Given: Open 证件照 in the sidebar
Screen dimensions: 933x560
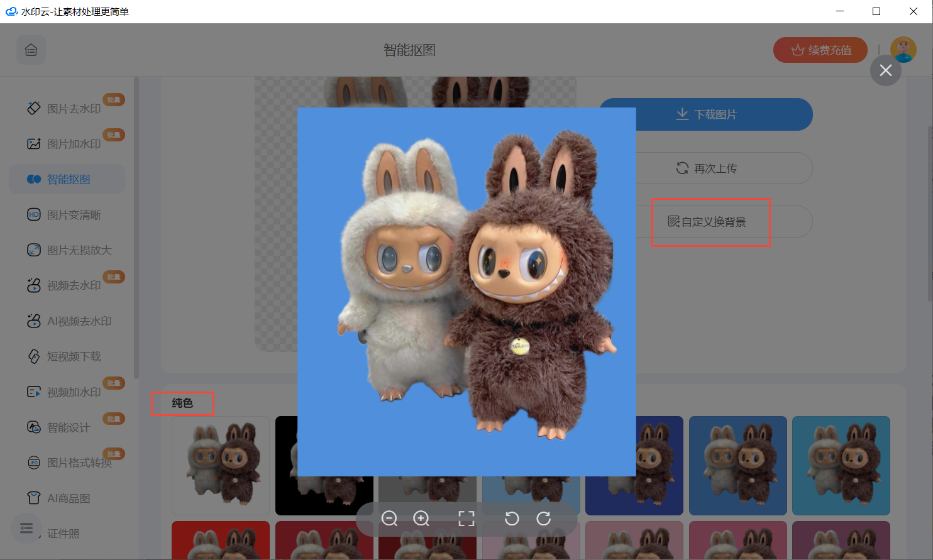Looking at the screenshot, I should point(63,534).
